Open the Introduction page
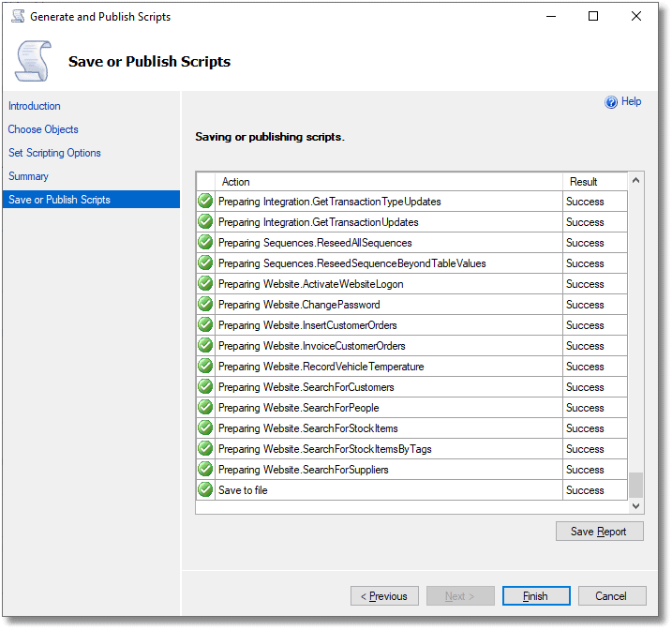Viewport: 672px width, 630px height. 35,106
